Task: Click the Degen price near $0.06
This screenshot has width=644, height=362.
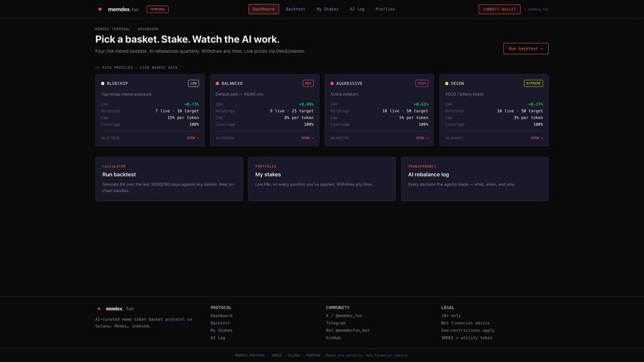Action: coord(454,138)
